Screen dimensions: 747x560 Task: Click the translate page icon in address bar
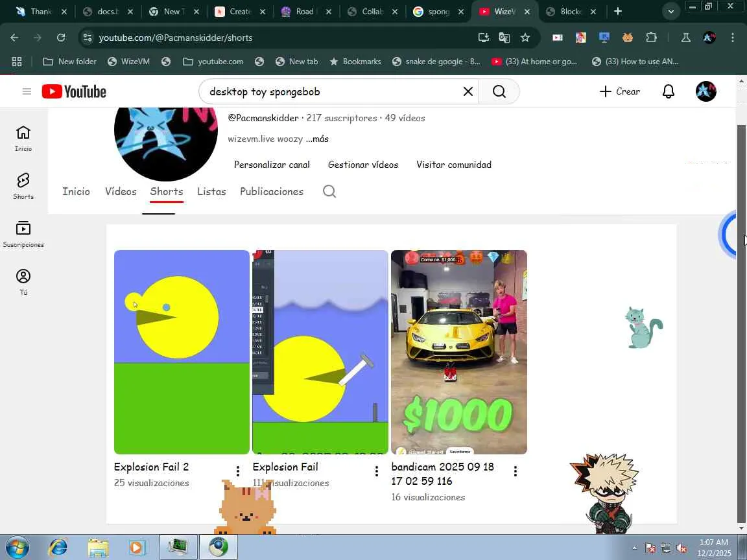click(504, 38)
